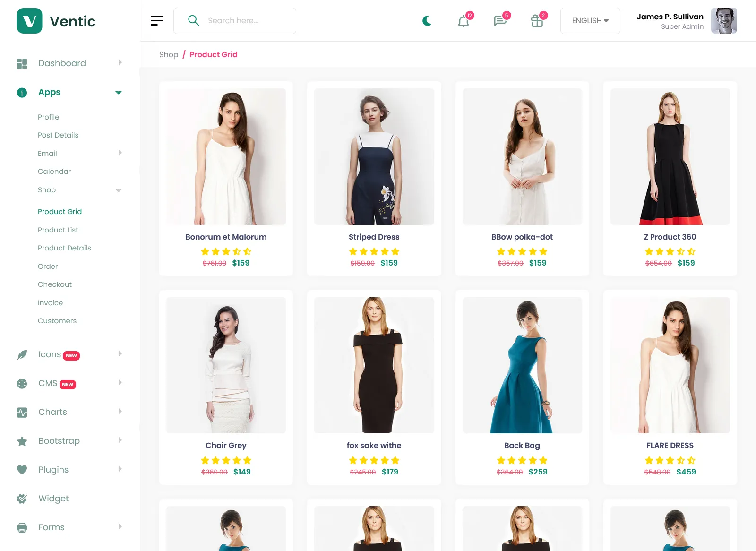The image size is (756, 551).
Task: Click the Forms printer icon
Action: point(22,527)
